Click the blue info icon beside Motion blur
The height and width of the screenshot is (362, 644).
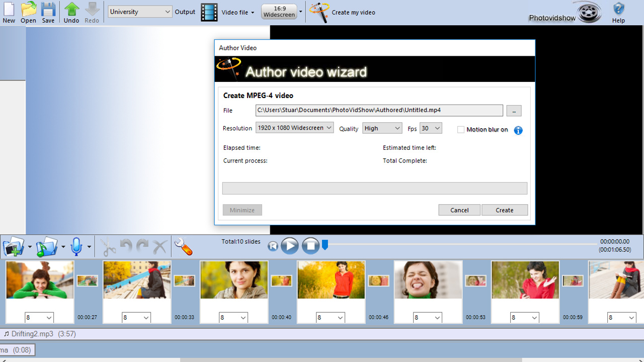pyautogui.click(x=518, y=130)
